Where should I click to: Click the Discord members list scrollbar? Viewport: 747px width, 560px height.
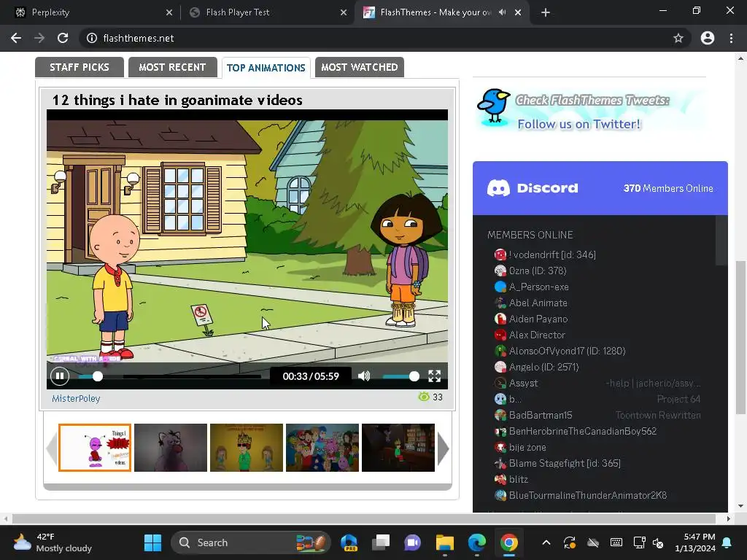pos(721,241)
